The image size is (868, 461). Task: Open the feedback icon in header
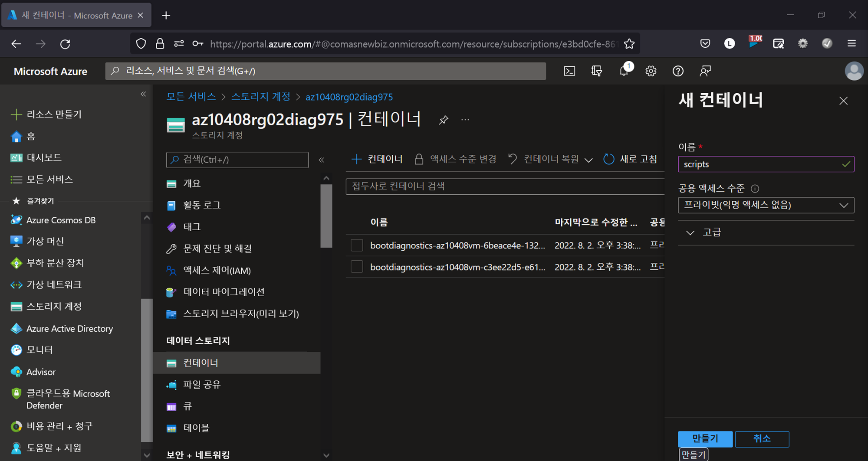tap(705, 71)
